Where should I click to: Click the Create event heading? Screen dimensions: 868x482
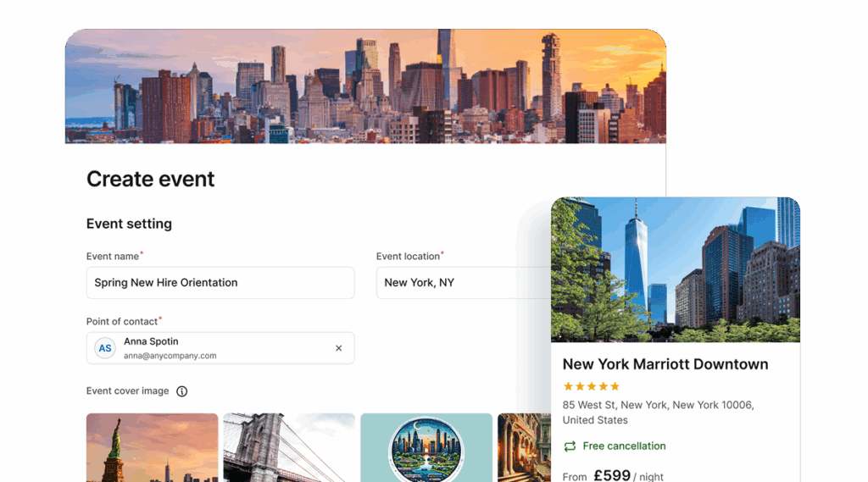coord(150,179)
